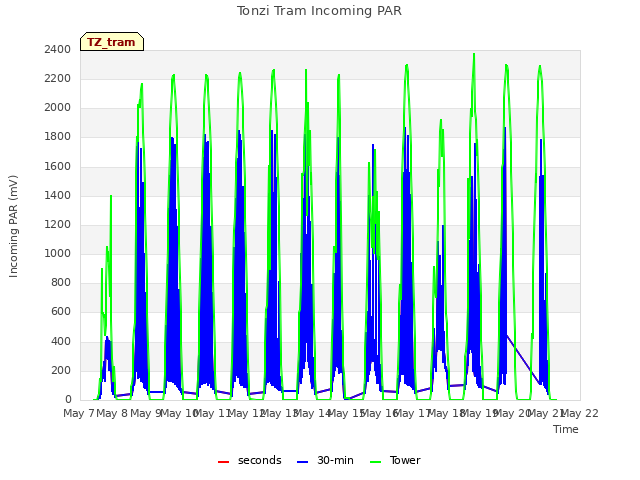
Task: Click the 'Time' x-axis label
Action: pos(566,429)
